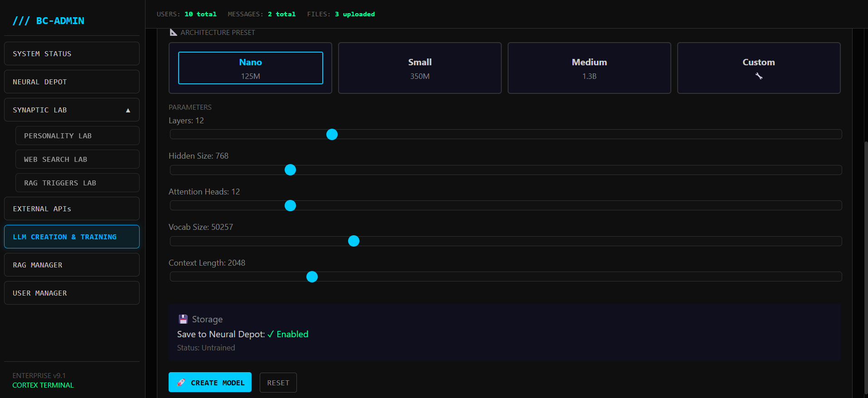Open RAG Triggers Lab
This screenshot has width=868, height=398.
(77, 183)
